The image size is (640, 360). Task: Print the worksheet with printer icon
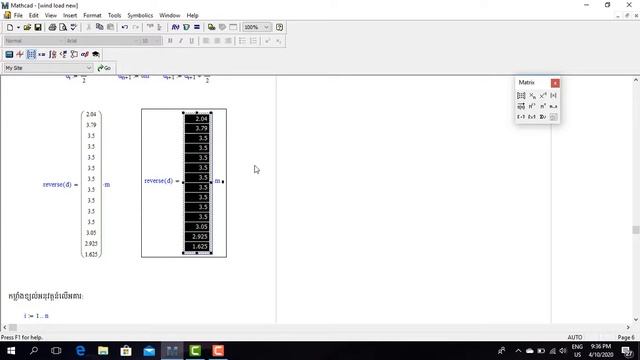click(52, 27)
